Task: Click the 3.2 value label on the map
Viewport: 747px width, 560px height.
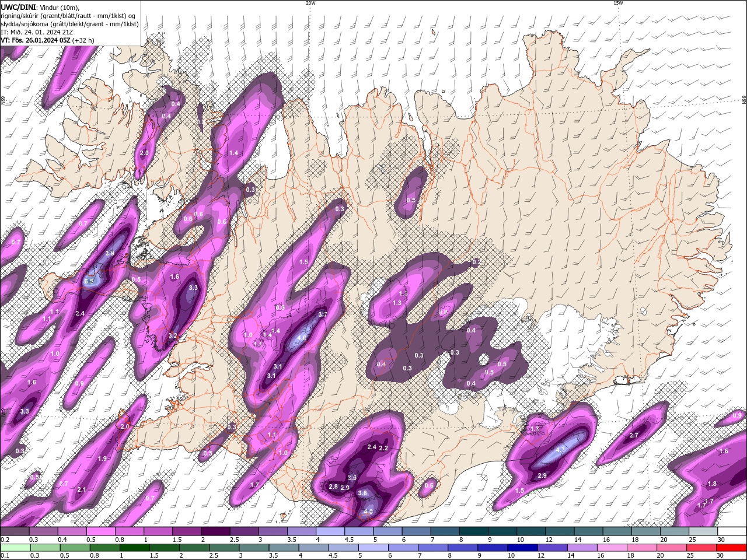Action: coord(173,336)
